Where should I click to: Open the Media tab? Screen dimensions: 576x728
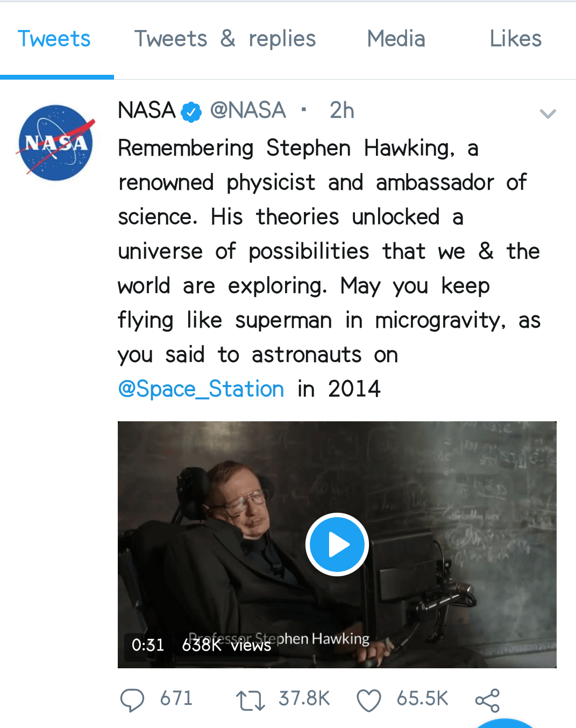tap(396, 39)
